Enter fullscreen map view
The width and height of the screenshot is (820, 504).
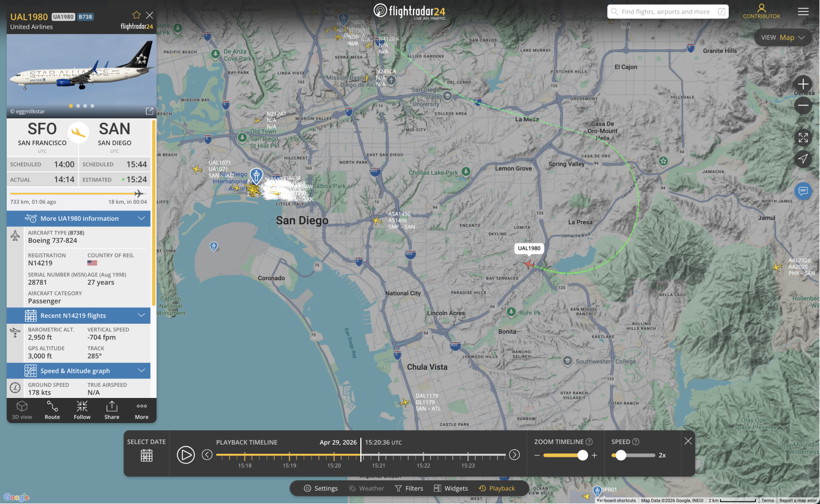(x=803, y=137)
